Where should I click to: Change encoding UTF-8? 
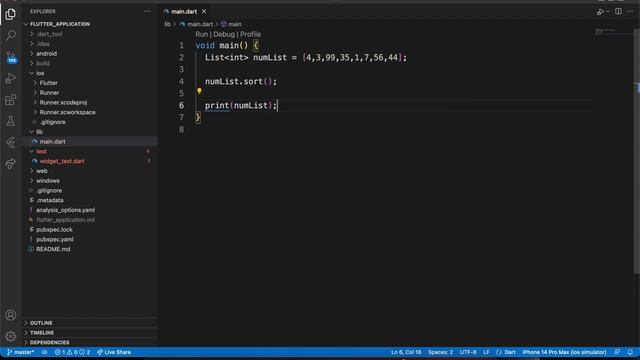click(468, 352)
